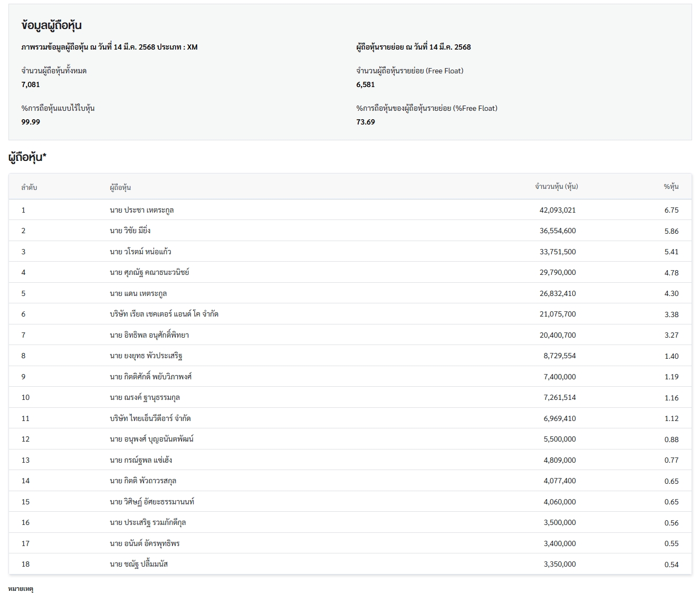This screenshot has height=593, width=700.
Task: Select shareholder นาย ประชา เหตระกูล
Action: 142,210
